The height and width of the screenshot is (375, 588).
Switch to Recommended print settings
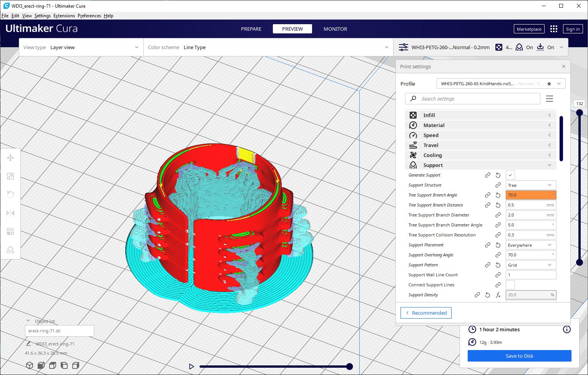point(426,313)
